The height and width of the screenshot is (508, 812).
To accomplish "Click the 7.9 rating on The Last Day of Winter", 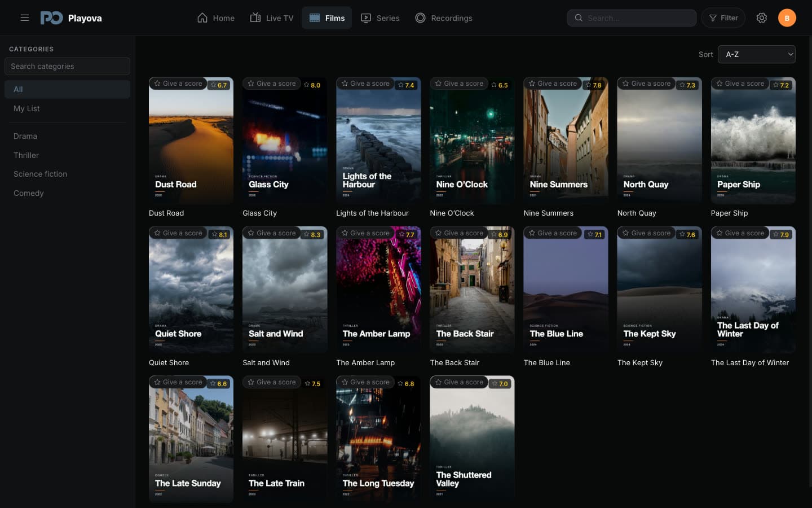I will pos(781,235).
